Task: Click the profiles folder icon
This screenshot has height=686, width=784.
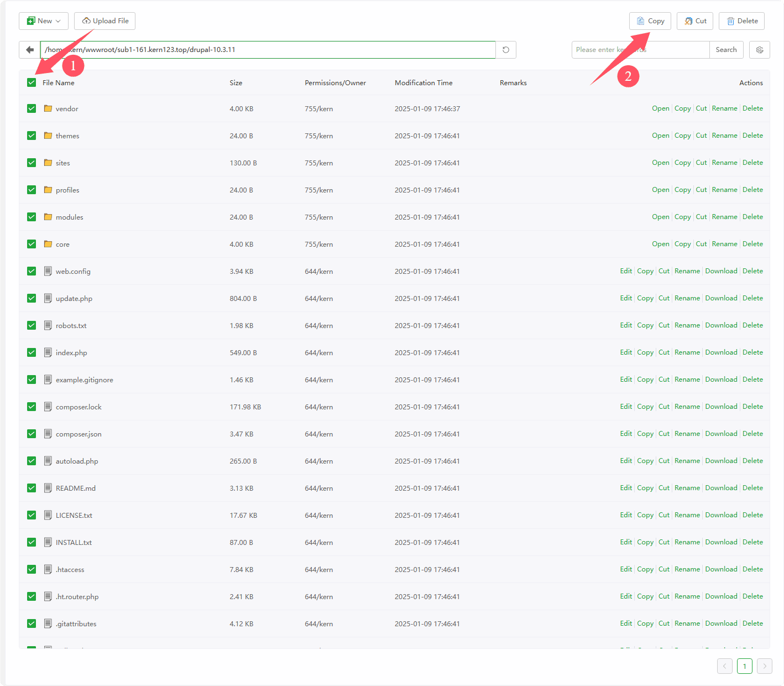Action: click(48, 190)
